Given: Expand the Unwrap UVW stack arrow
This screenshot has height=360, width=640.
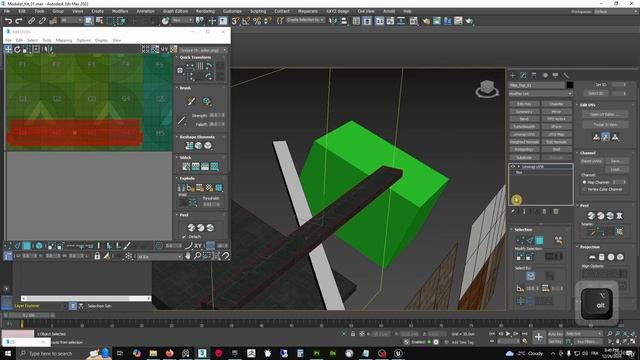Looking at the screenshot, I should pos(519,167).
